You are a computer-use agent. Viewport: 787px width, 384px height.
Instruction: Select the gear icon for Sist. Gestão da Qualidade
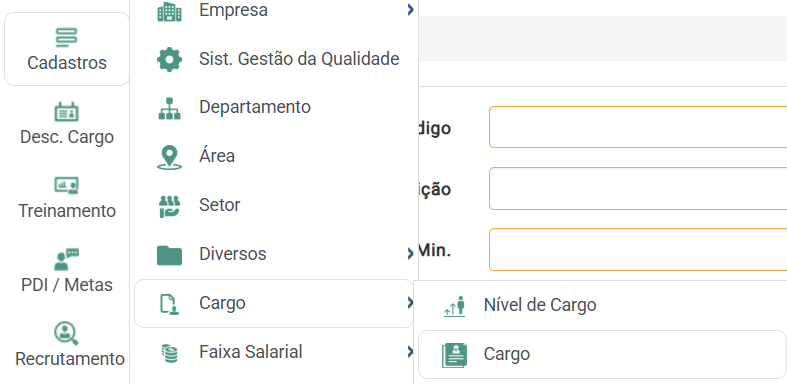[170, 59]
